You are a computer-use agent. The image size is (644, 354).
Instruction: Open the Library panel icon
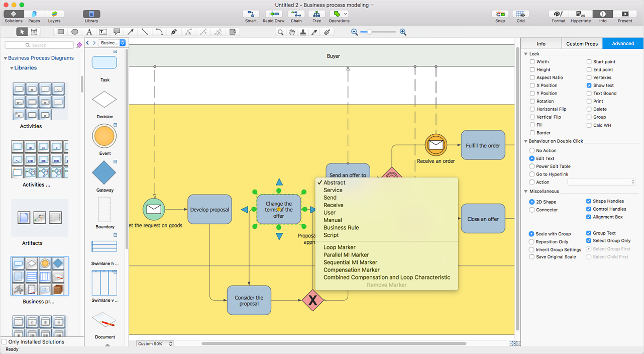[91, 15]
